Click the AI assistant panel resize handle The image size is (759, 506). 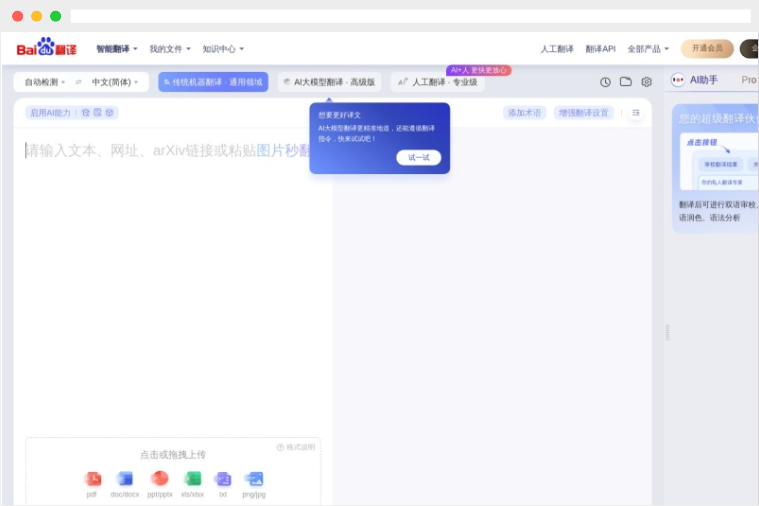[x=667, y=332]
